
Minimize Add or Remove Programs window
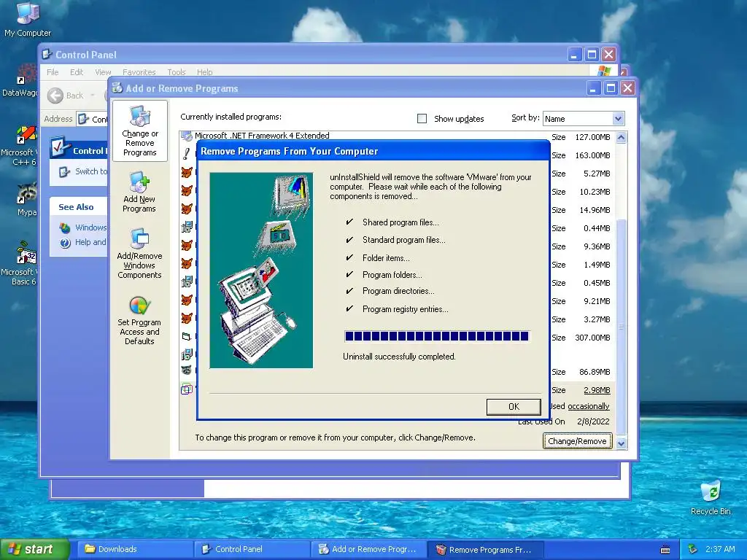click(593, 88)
